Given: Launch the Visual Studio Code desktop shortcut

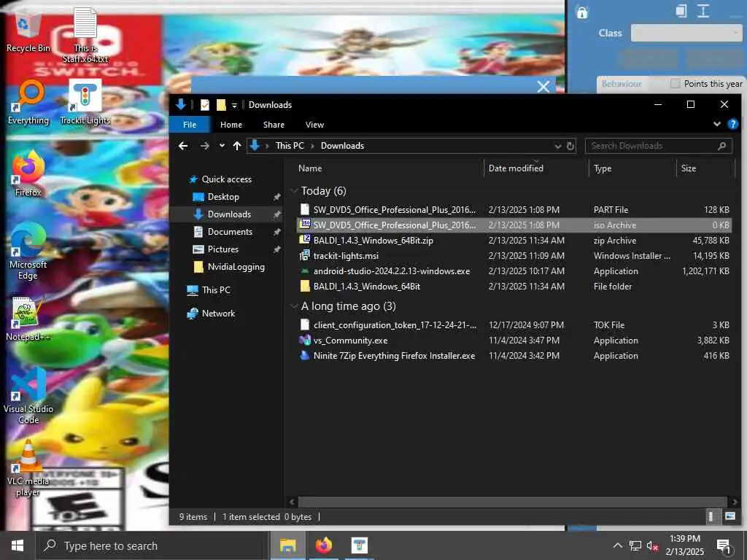Looking at the screenshot, I should [28, 396].
